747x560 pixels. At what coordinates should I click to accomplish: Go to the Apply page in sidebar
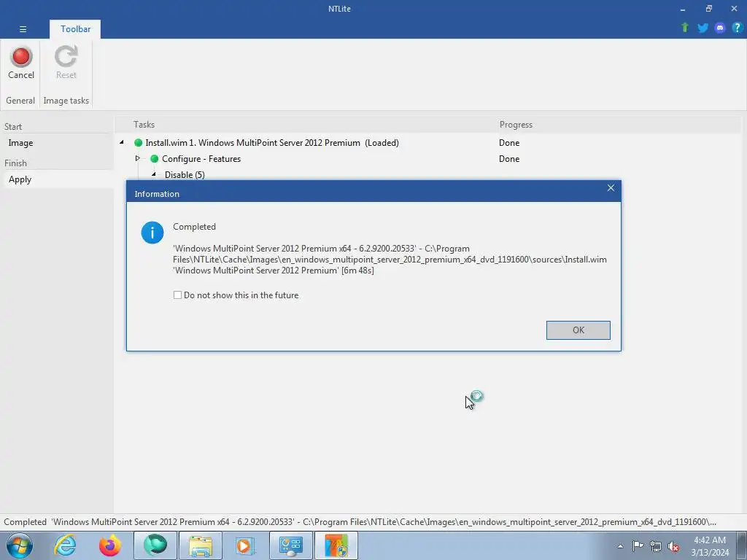pos(20,179)
